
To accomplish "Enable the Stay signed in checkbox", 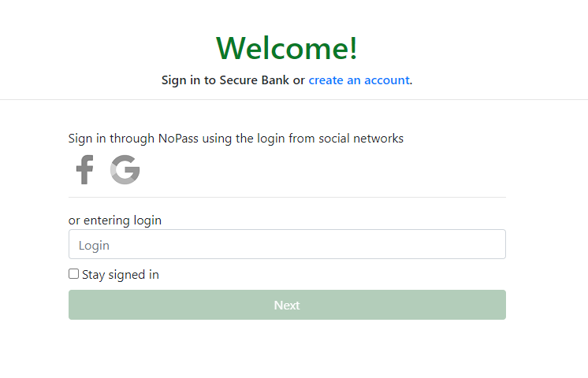I will click(x=73, y=274).
